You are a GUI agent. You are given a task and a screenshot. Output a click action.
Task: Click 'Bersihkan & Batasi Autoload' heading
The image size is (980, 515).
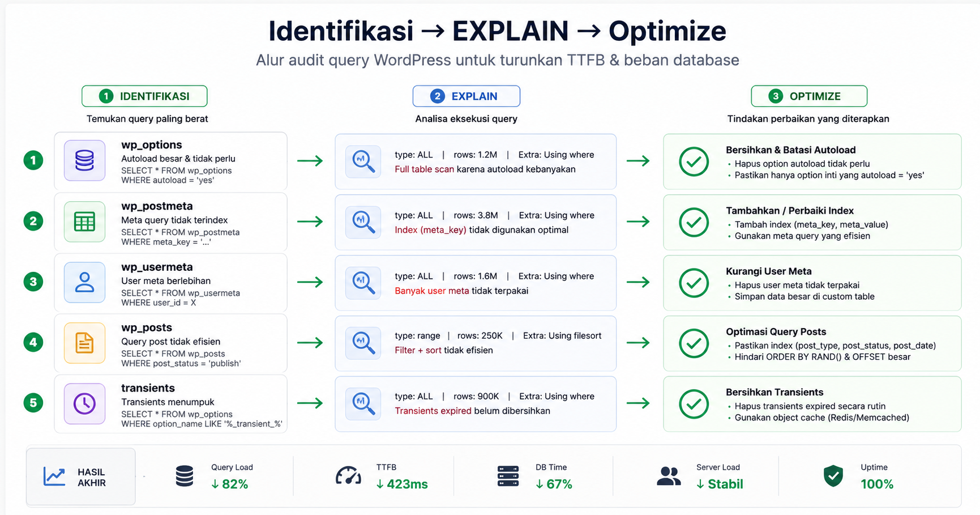point(790,150)
